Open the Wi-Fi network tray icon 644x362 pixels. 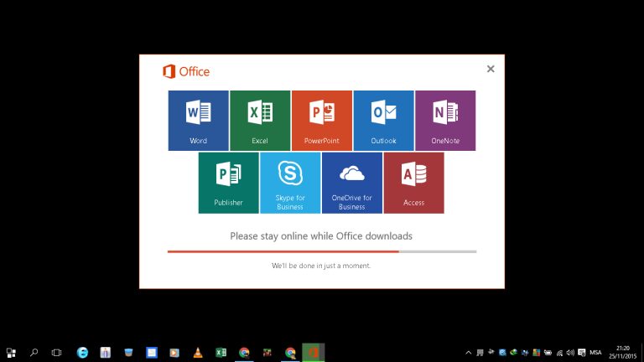pyautogui.click(x=559, y=353)
